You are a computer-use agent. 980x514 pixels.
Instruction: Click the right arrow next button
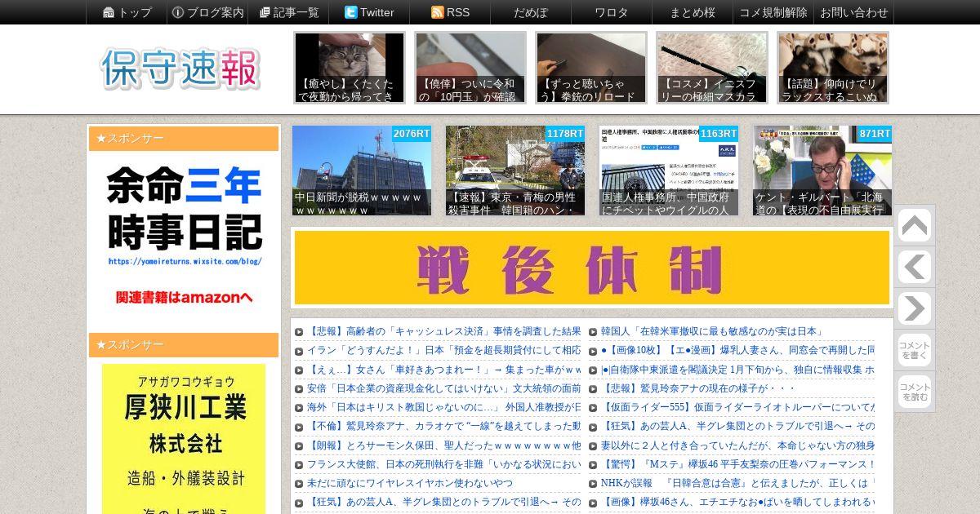[915, 308]
